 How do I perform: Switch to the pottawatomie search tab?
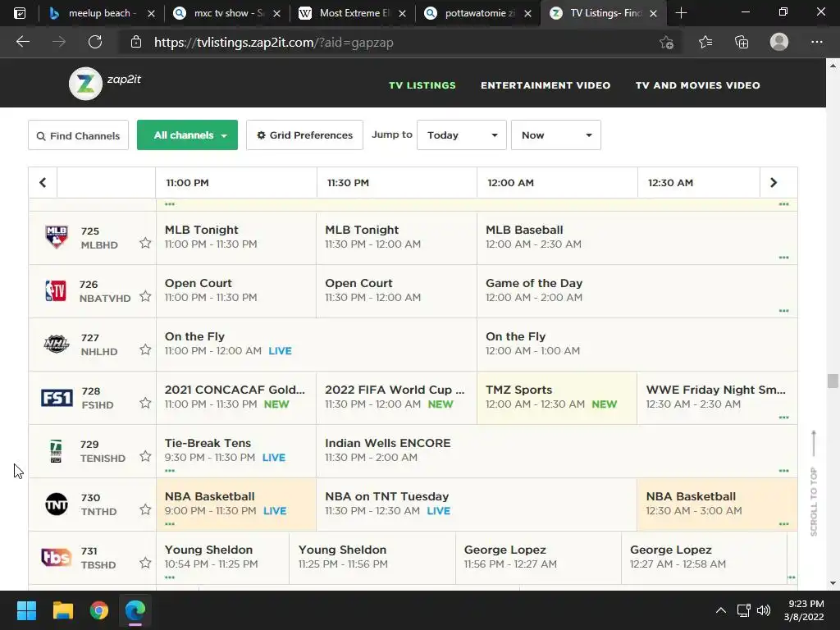(x=478, y=13)
